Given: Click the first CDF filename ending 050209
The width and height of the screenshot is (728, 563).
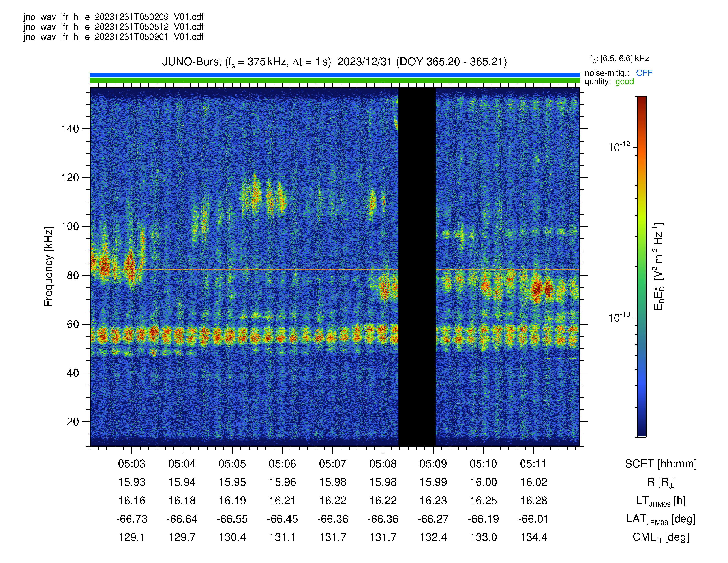Looking at the screenshot, I should coord(114,17).
